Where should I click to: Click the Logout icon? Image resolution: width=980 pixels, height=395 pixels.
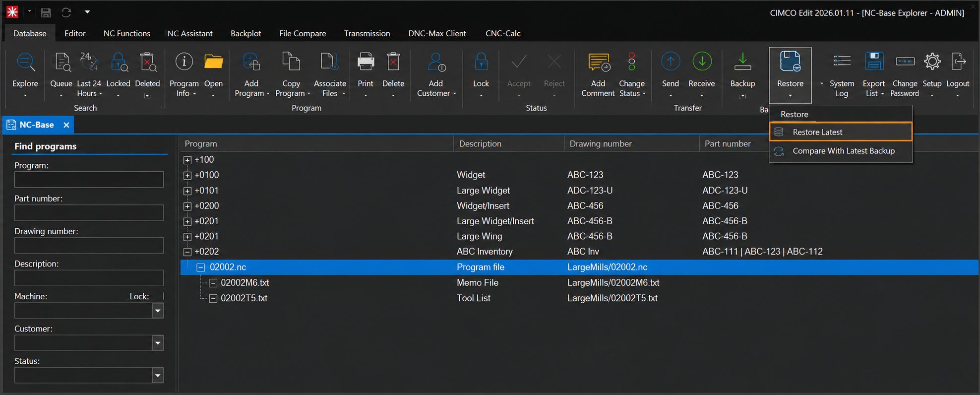tap(958, 62)
